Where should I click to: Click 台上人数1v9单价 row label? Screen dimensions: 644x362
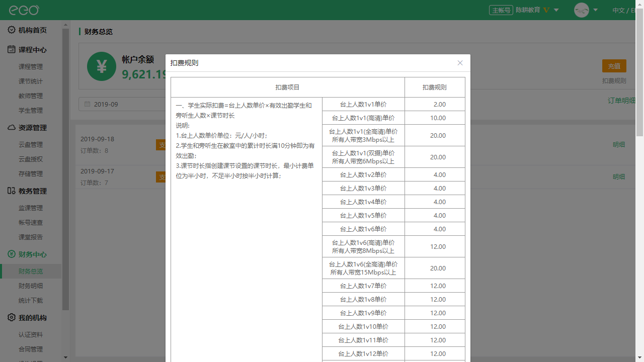click(x=363, y=313)
